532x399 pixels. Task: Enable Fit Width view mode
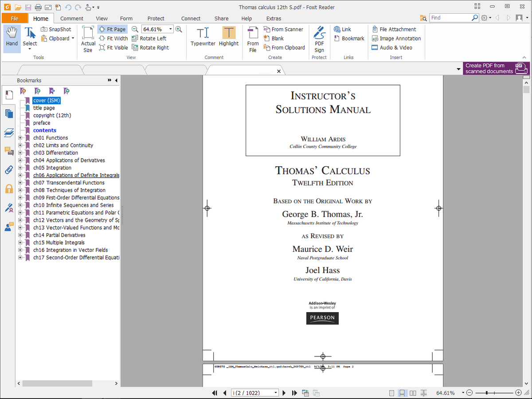coord(113,39)
